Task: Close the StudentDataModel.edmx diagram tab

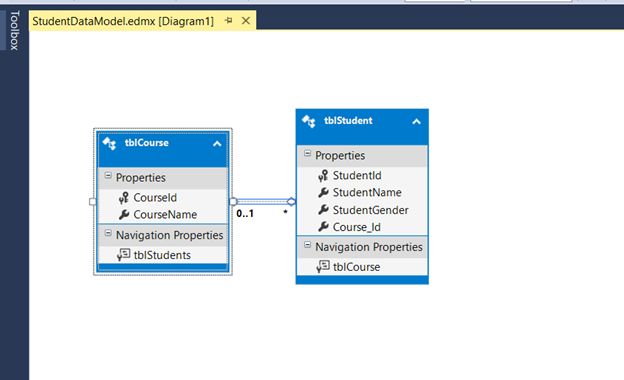Action: point(246,20)
